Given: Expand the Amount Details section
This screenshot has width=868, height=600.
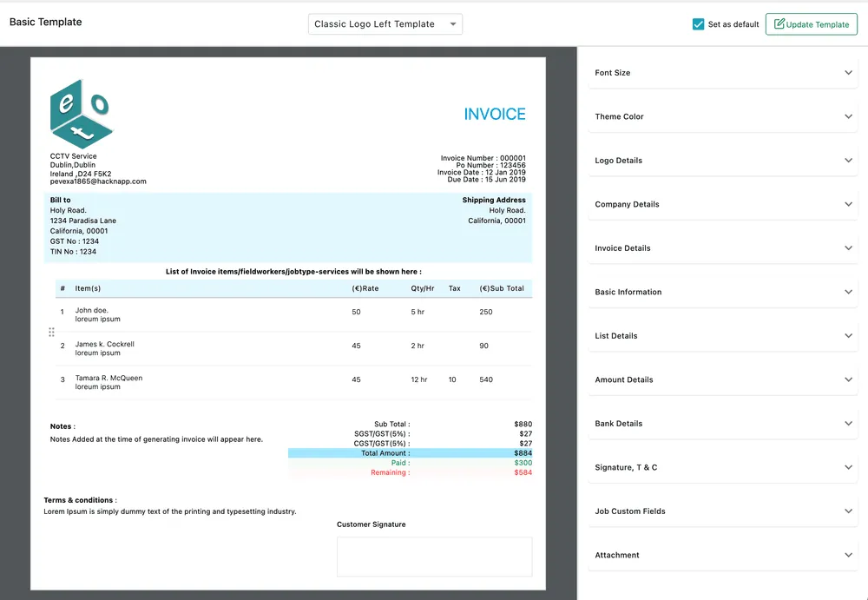Looking at the screenshot, I should (723, 379).
